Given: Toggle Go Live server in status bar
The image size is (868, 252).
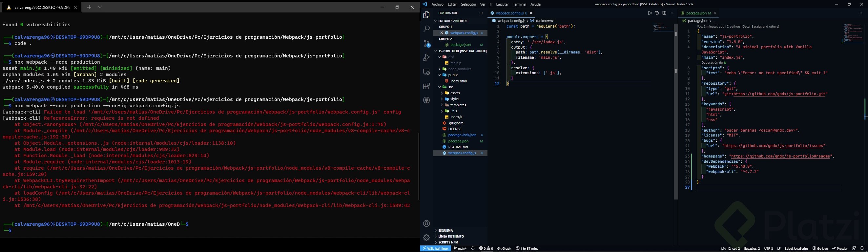Looking at the screenshot, I should pos(820,249).
